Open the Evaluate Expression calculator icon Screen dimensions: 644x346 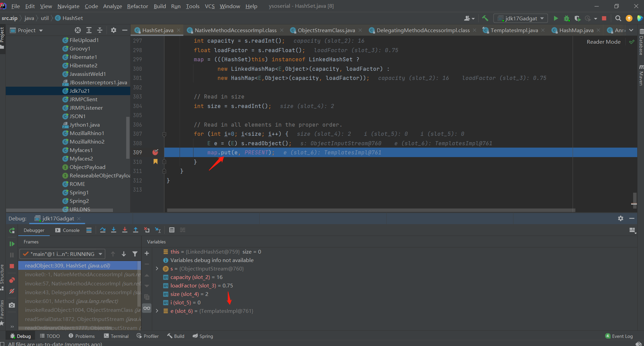pyautogui.click(x=172, y=230)
